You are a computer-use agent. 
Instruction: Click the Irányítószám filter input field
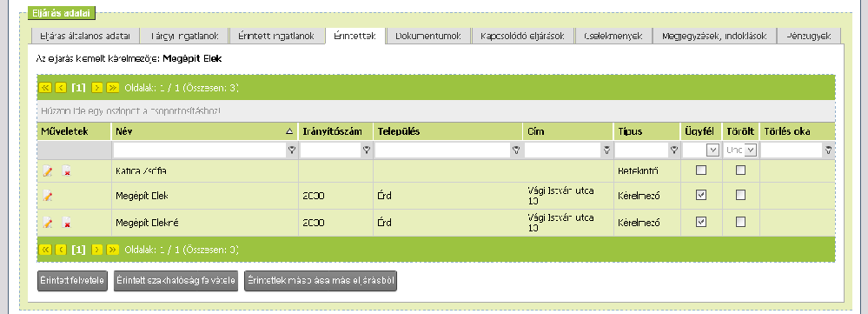pyautogui.click(x=330, y=150)
